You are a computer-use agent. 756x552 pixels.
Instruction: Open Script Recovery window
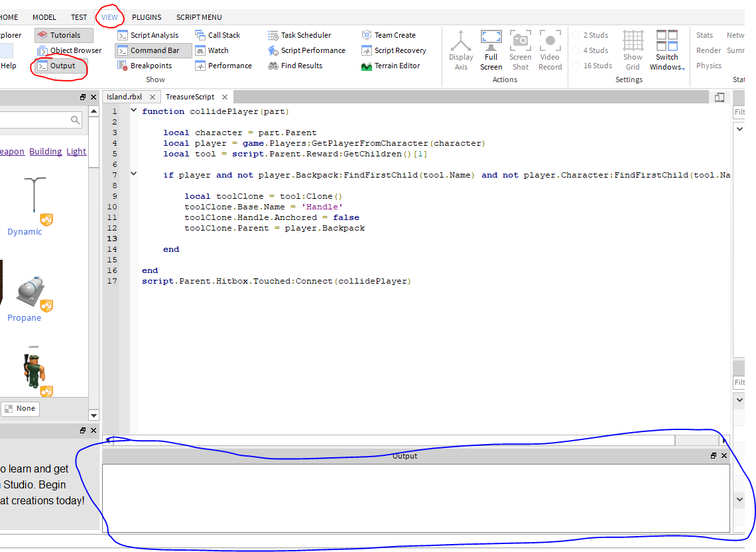pos(394,50)
